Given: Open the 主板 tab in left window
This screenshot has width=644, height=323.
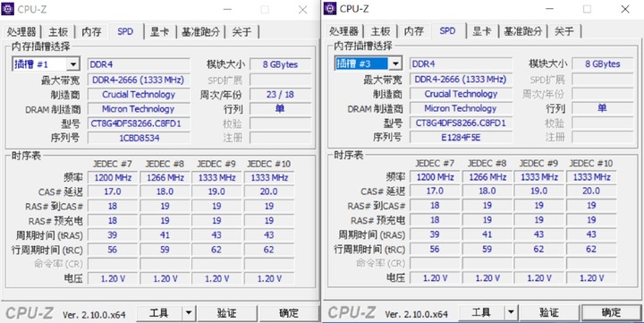Looking at the screenshot, I should coord(58,31).
